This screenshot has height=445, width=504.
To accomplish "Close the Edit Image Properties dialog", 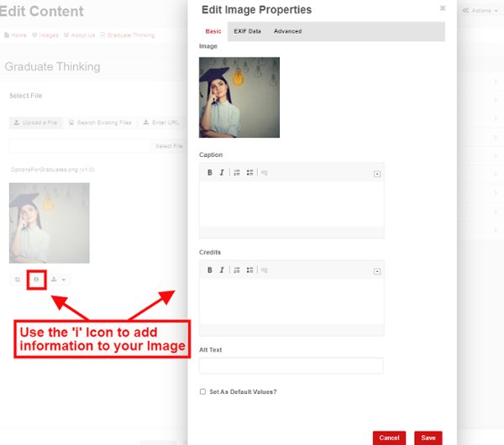I will (x=443, y=8).
